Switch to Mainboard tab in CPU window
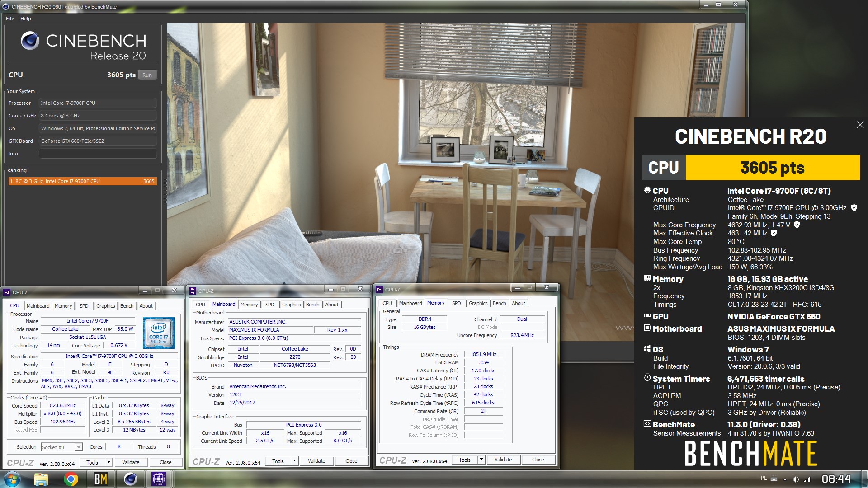This screenshot has width=868, height=488. [38, 306]
